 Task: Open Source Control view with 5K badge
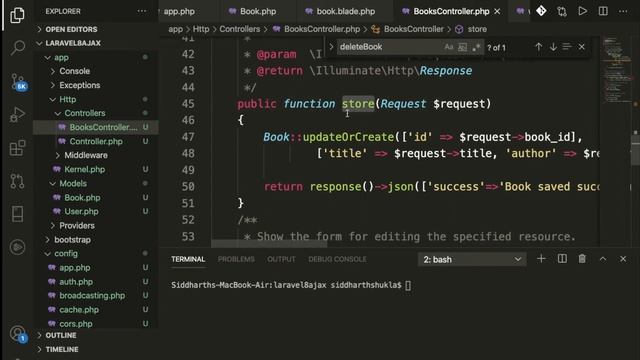tap(18, 82)
